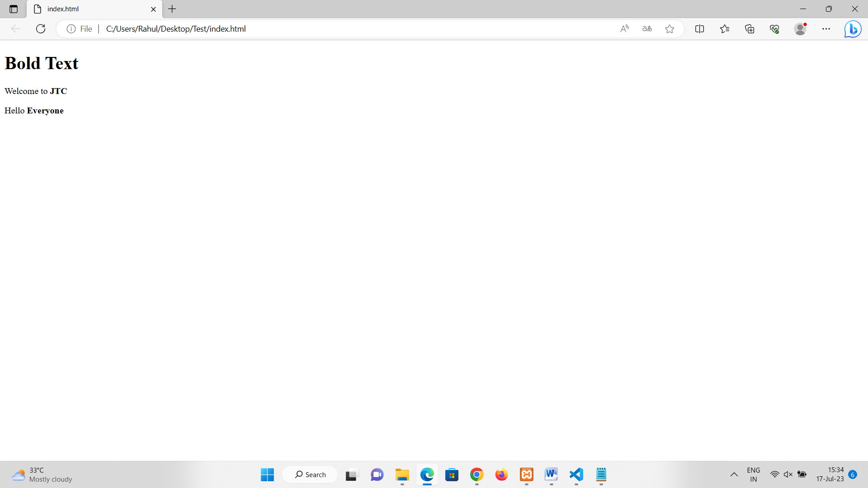Click the address bar URL
This screenshot has width=868, height=488.
pos(176,29)
